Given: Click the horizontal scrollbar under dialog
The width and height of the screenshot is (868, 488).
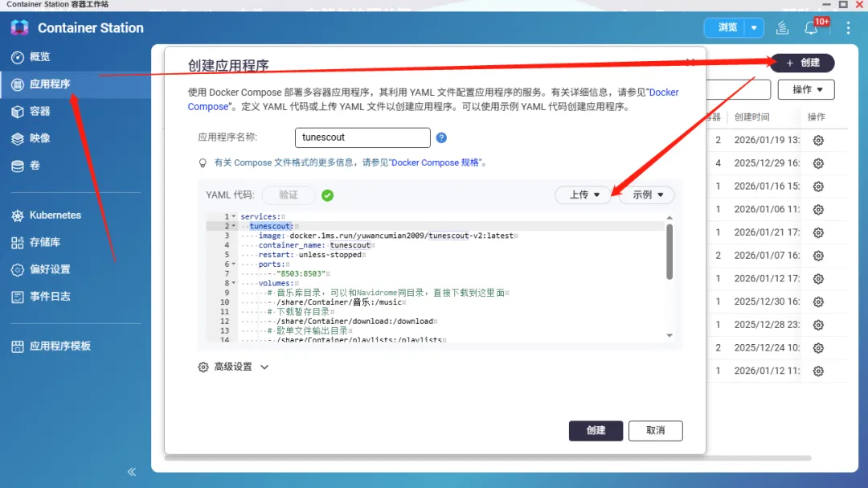Looking at the screenshot, I should point(487,458).
